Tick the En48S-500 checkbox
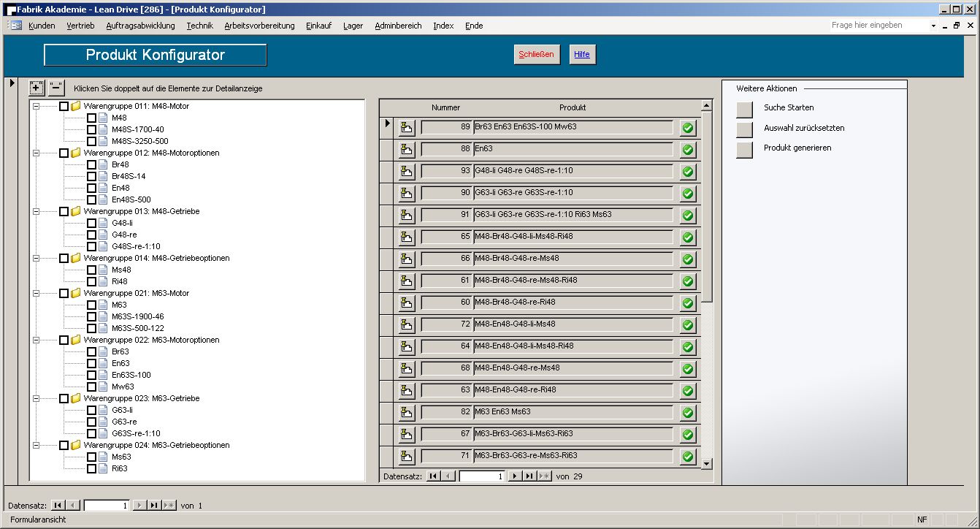The width and height of the screenshot is (980, 529). (x=91, y=199)
